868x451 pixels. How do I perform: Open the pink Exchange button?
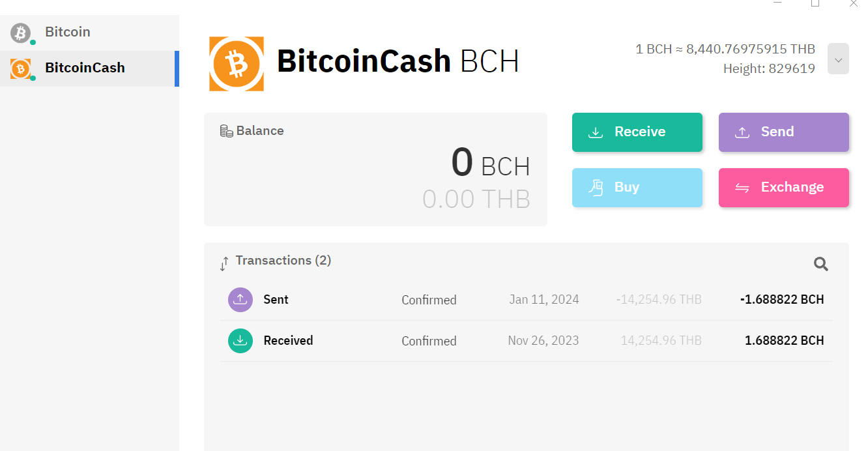[x=784, y=188]
